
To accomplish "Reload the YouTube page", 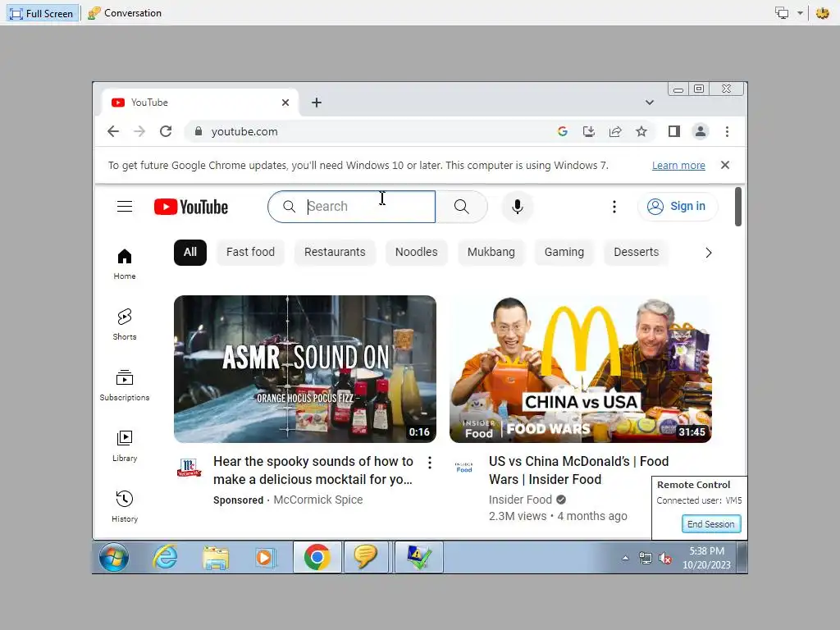I will (x=166, y=131).
